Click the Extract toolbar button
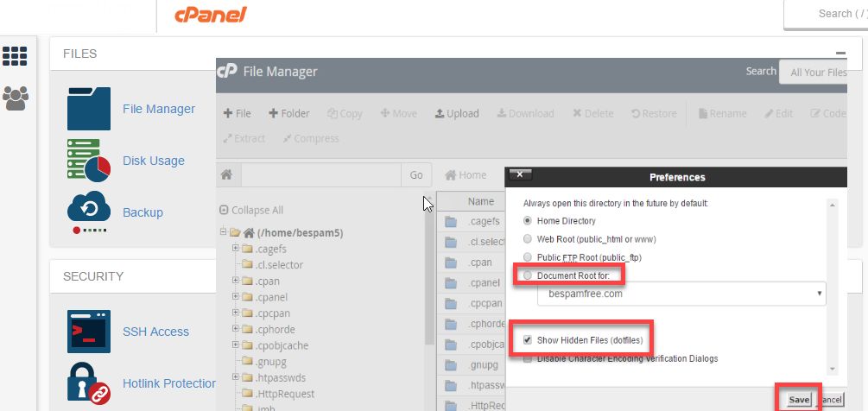 click(x=244, y=138)
